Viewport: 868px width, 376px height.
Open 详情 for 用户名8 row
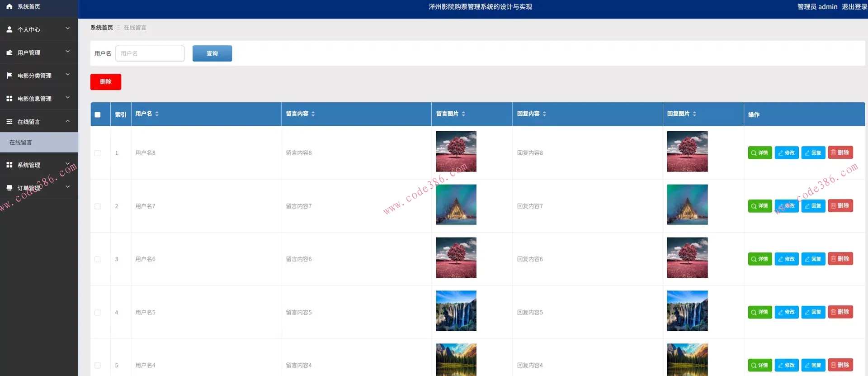click(x=760, y=153)
